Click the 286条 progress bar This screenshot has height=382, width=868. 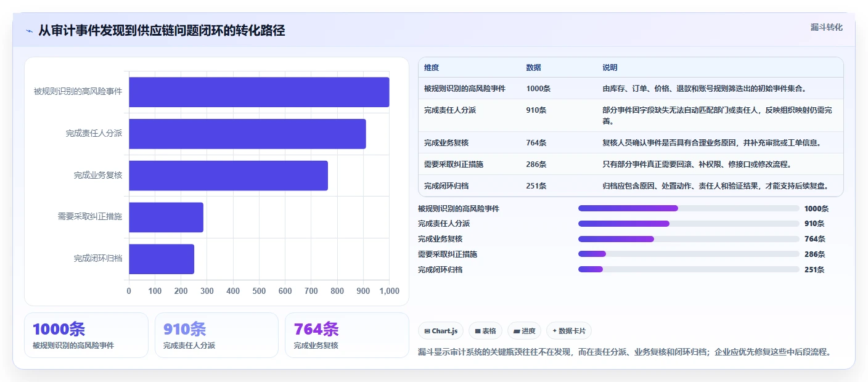pyautogui.click(x=689, y=254)
